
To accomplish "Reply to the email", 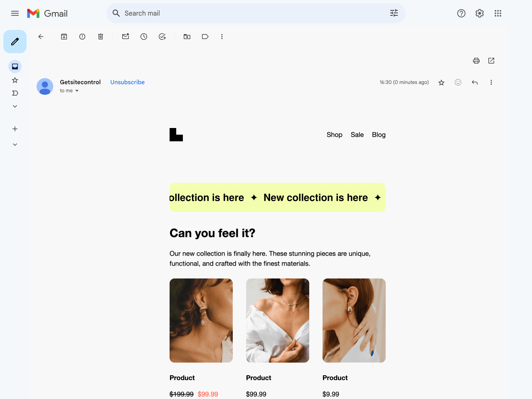I will click(475, 82).
